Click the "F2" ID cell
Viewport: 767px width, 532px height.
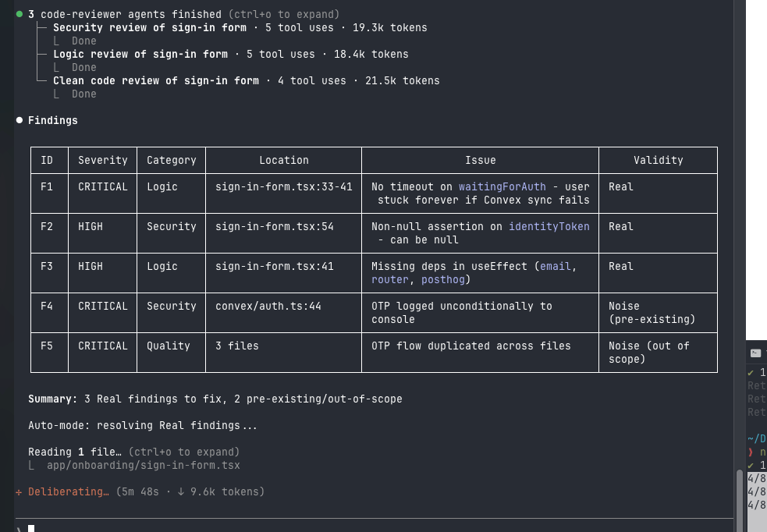pos(47,226)
